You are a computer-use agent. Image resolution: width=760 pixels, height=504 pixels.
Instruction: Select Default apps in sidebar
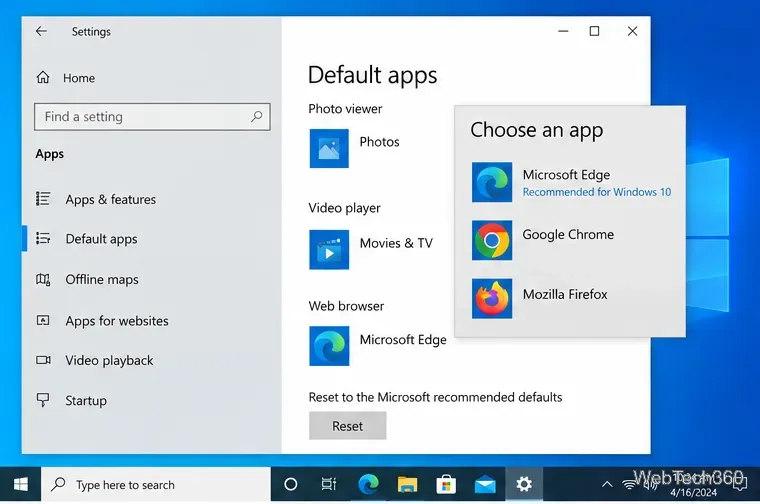click(x=87, y=239)
